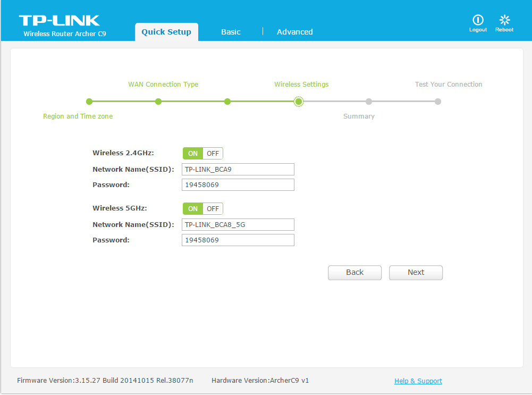
Task: Select ON for Wireless 5GHz
Action: [193, 209]
